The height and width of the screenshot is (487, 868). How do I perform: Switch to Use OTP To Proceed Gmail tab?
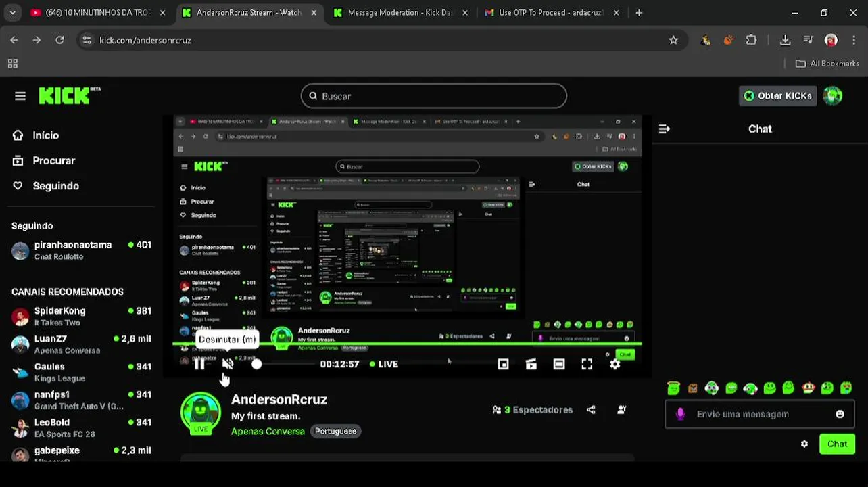point(552,13)
